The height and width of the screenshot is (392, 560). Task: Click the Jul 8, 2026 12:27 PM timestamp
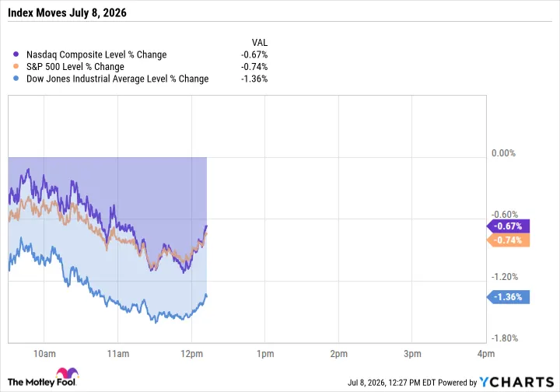(x=392, y=383)
